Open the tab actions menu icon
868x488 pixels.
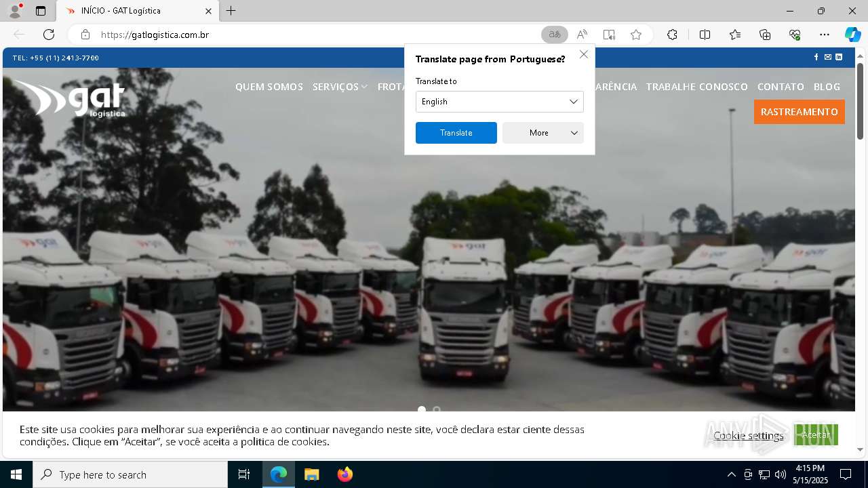click(41, 11)
